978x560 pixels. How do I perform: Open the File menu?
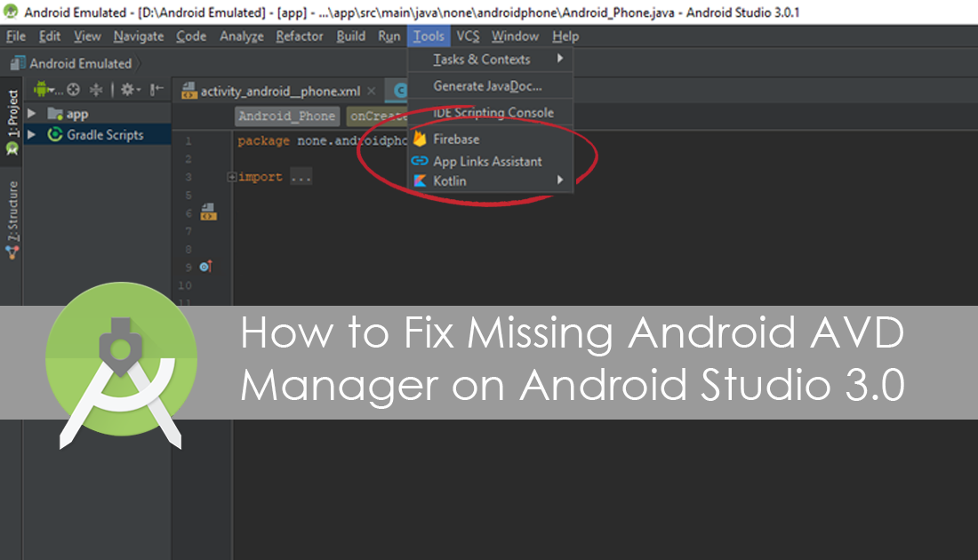(x=16, y=36)
